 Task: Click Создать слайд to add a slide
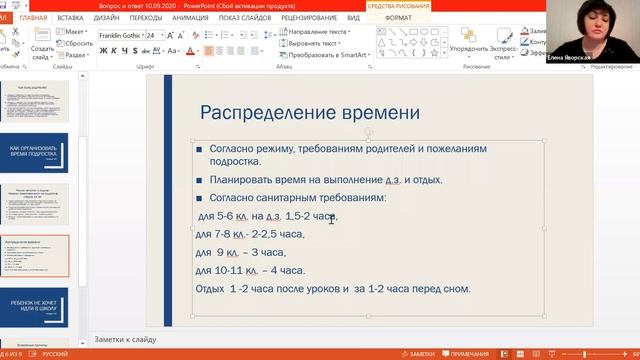[x=42, y=44]
